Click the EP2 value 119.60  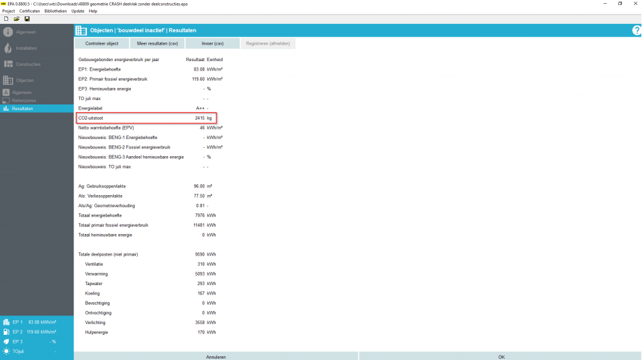(x=198, y=79)
